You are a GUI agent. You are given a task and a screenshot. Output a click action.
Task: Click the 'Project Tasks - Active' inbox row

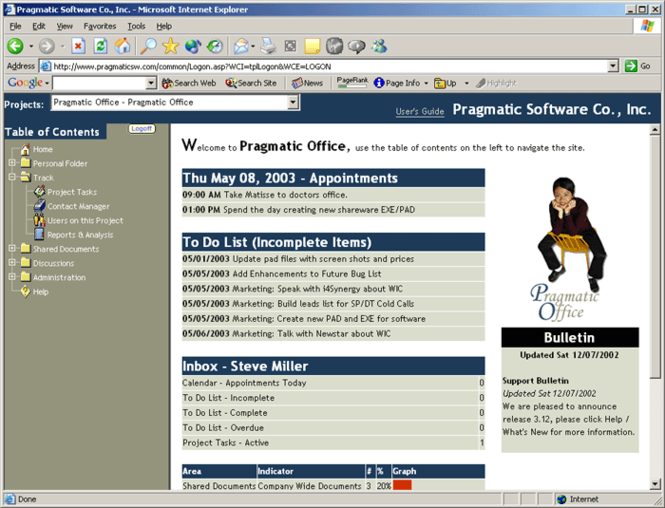(x=333, y=443)
